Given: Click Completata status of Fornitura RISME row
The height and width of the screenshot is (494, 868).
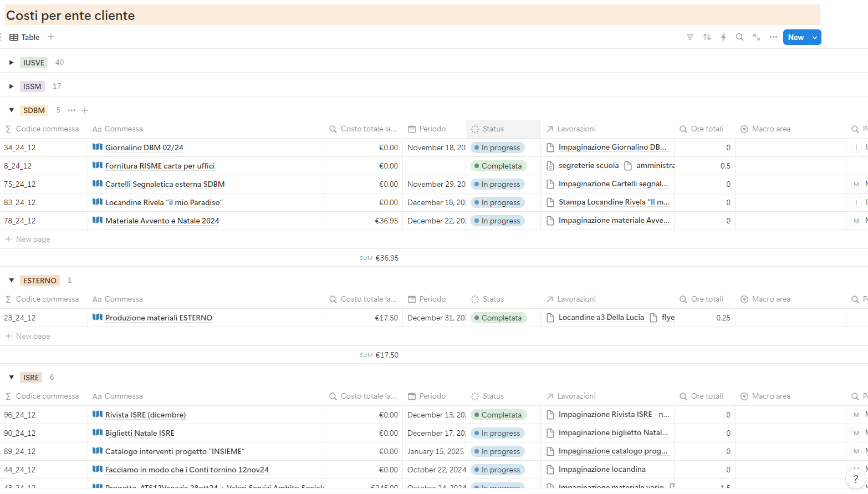Looking at the screenshot, I should [x=498, y=166].
